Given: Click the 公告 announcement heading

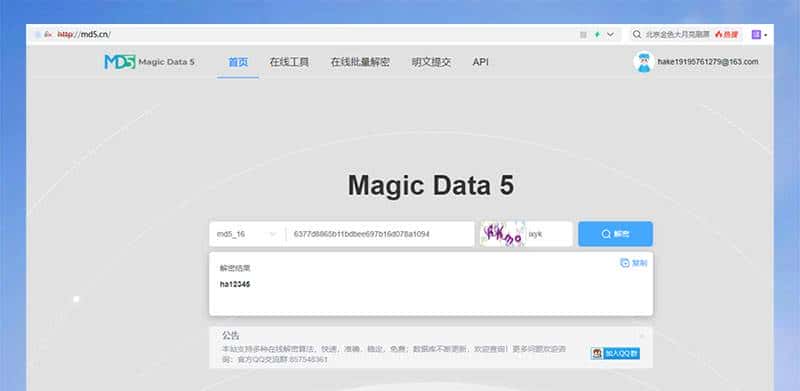Looking at the screenshot, I should tap(231, 335).
